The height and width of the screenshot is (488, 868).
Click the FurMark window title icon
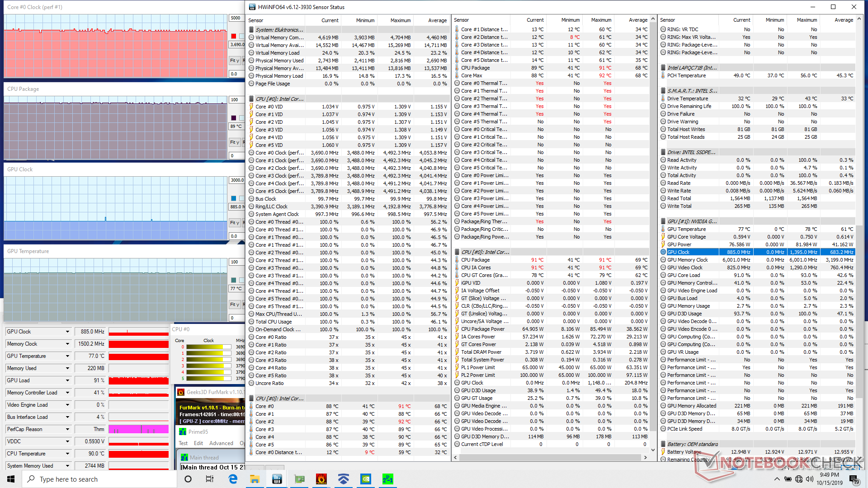click(181, 392)
